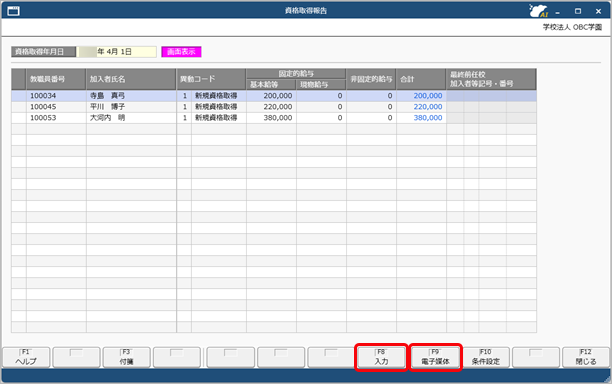Click the F9 電子媒体 button

click(435, 357)
